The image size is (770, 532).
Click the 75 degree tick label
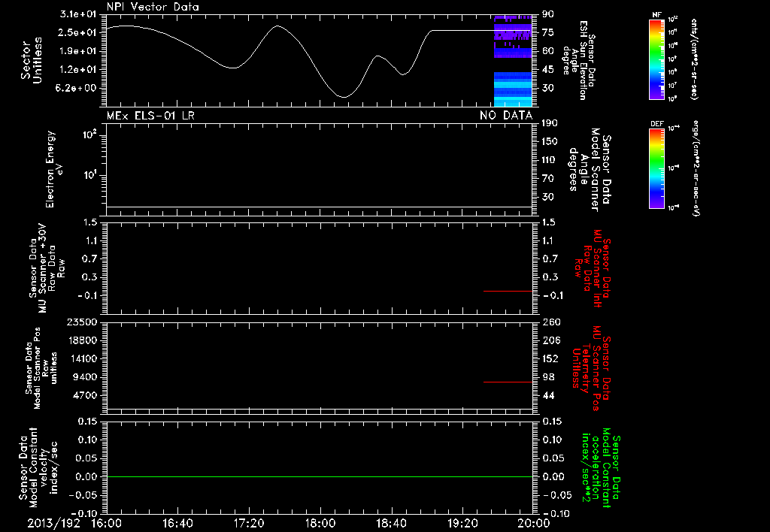point(548,32)
